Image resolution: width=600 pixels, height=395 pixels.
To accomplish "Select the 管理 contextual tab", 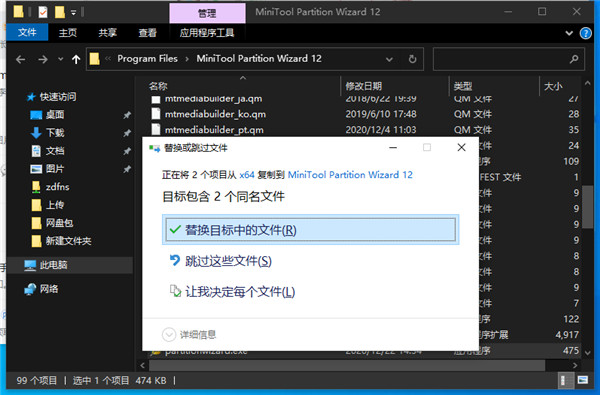I will tap(207, 13).
